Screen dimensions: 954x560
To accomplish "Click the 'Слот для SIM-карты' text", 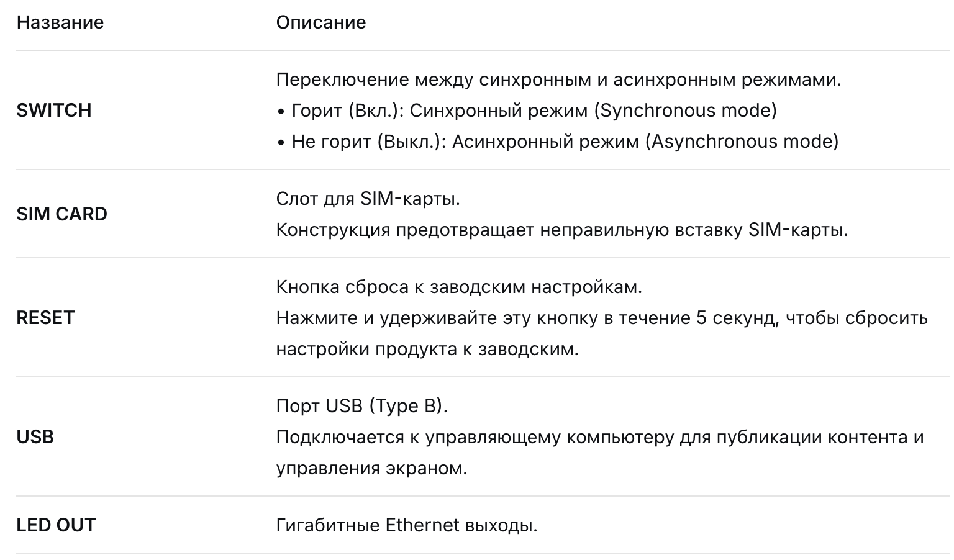I will [368, 199].
